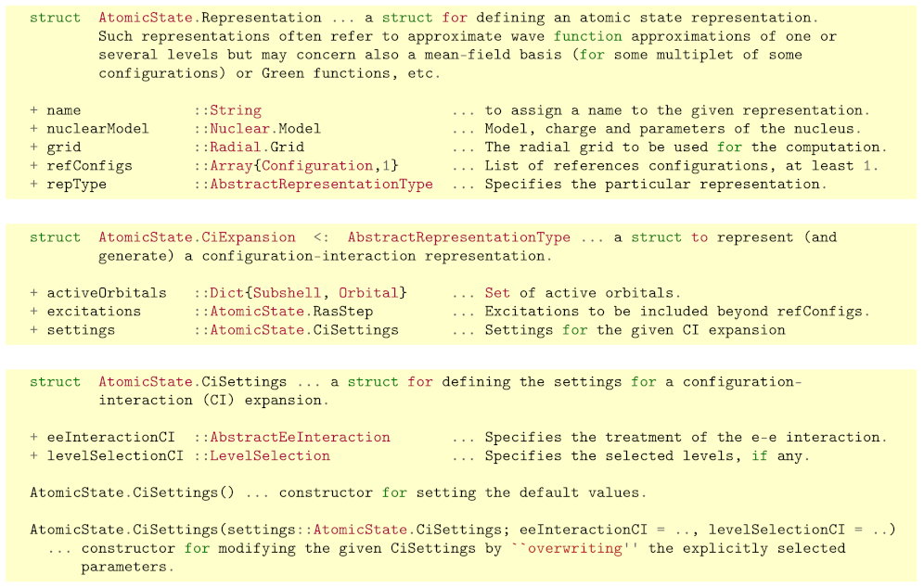Click the ::Dict{Subshell, Orbital} type
The image size is (924, 588).
tap(300, 293)
